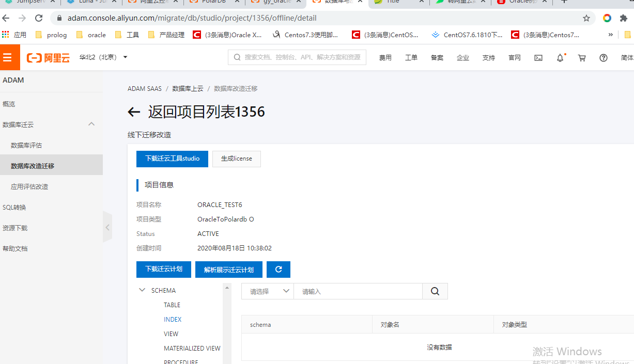Click the 数据库上云 breadcrumb

click(188, 89)
